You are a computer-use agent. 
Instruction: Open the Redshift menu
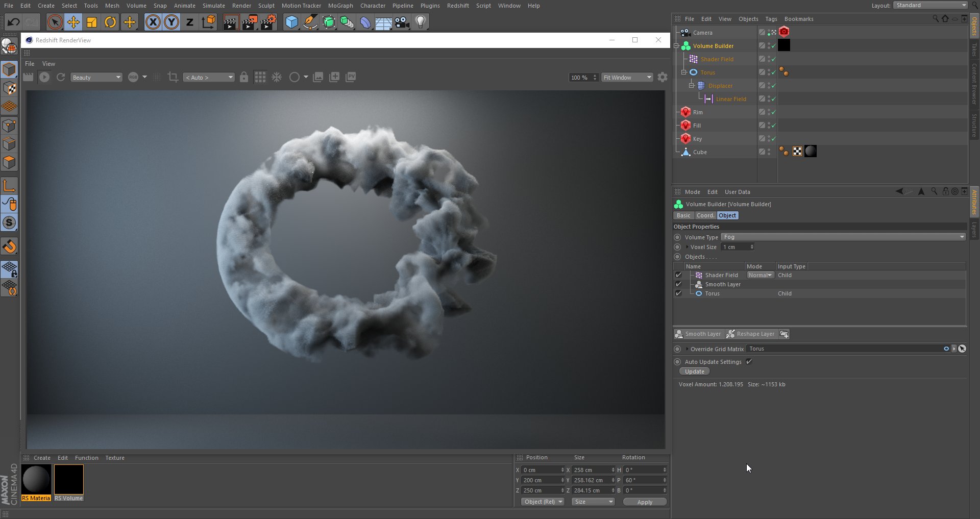pyautogui.click(x=458, y=6)
